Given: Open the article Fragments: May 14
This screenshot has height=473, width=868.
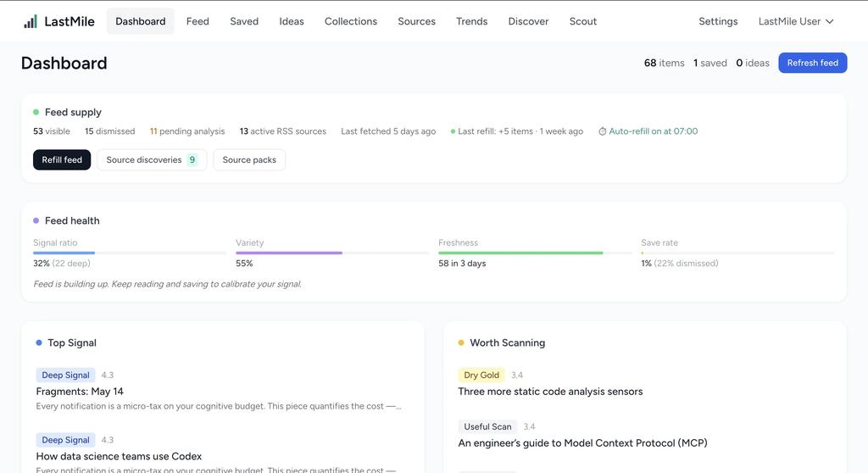Looking at the screenshot, I should [x=80, y=392].
